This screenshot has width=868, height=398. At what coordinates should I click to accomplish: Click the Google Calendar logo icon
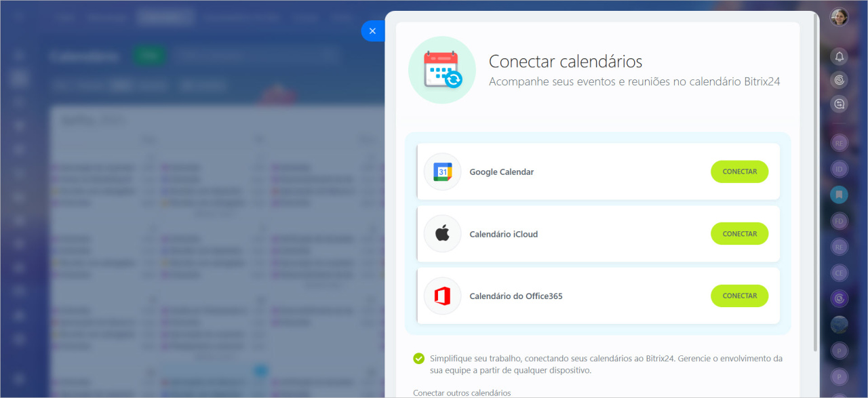442,172
